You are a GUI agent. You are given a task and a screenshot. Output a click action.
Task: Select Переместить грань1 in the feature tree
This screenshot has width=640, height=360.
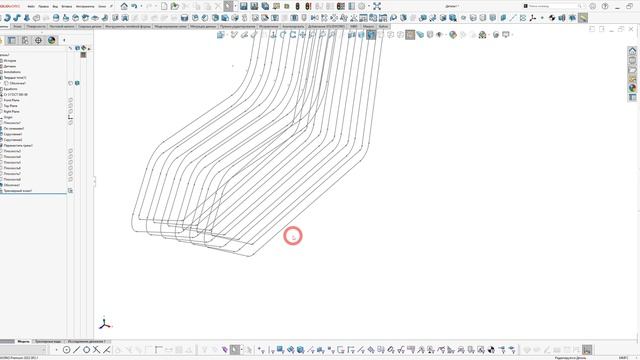point(18,145)
